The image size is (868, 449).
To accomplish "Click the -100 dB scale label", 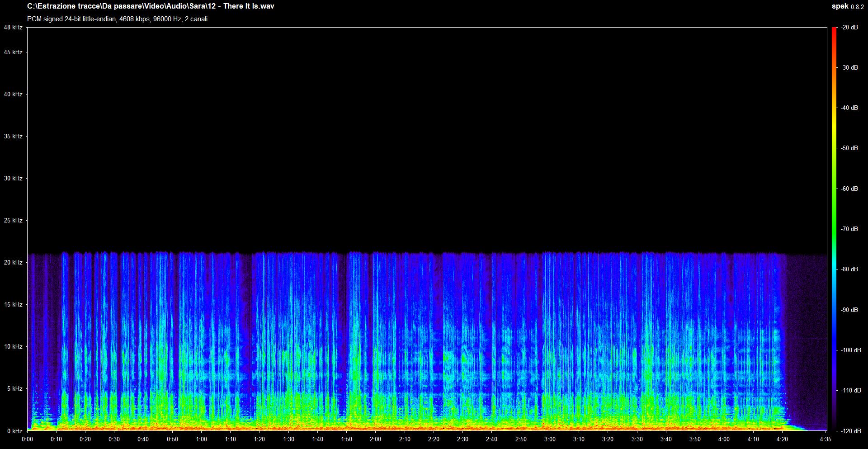I will coord(851,350).
